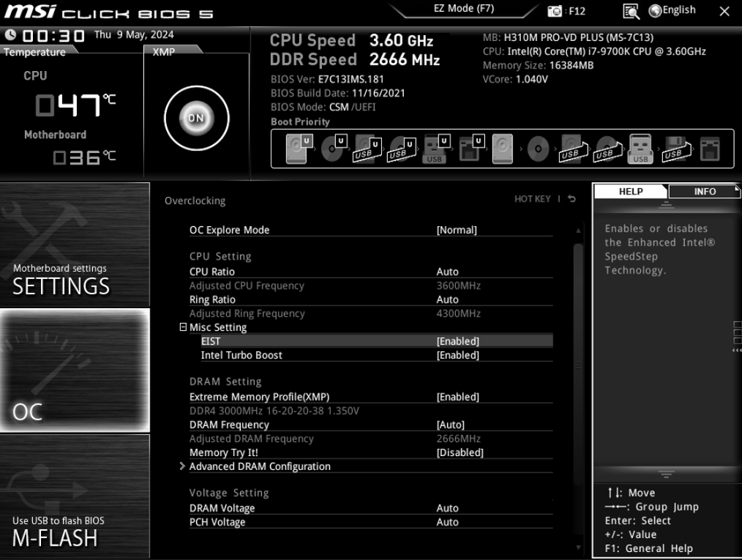Click the scroll down arrow of settings list
Image resolution: width=742 pixels, height=560 pixels.
[578, 548]
